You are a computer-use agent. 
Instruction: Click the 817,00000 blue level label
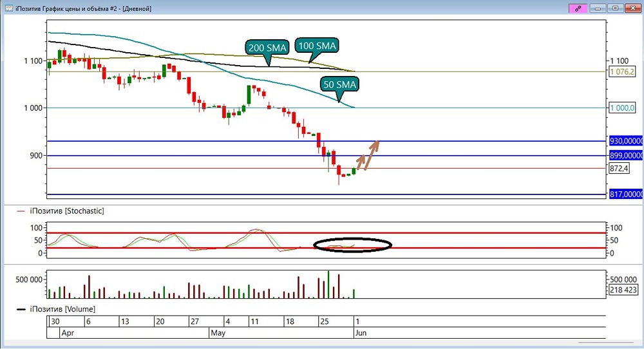tap(626, 194)
